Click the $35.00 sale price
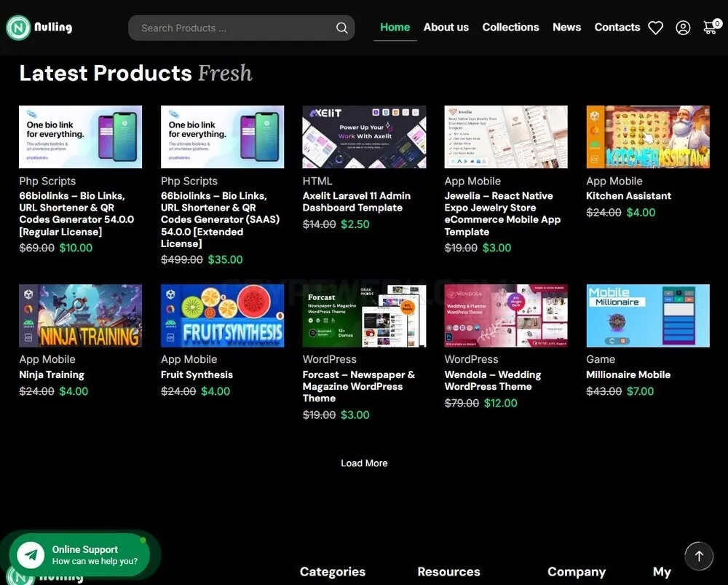 [225, 260]
